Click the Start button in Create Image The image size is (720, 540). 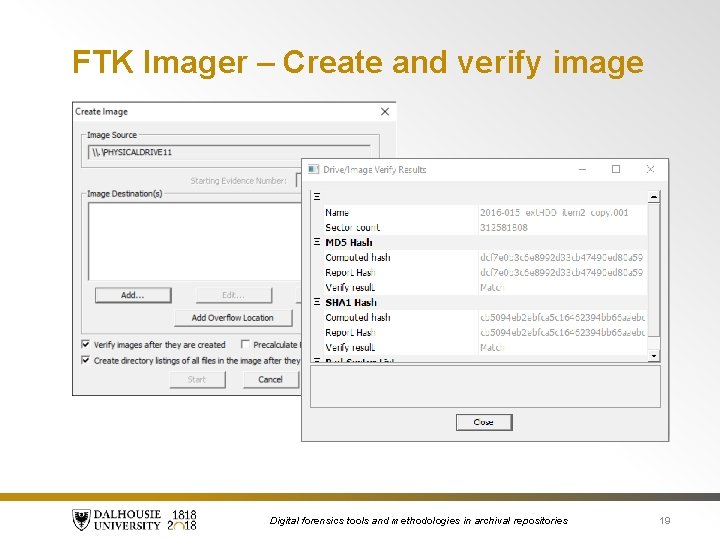197,380
